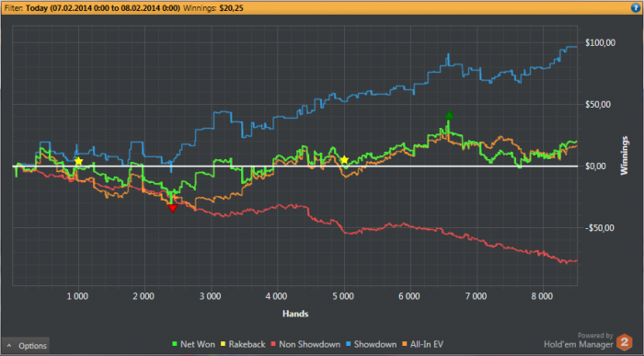Image resolution: width=644 pixels, height=356 pixels.
Task: Click the vertical Winnings axis title
Action: pos(625,155)
